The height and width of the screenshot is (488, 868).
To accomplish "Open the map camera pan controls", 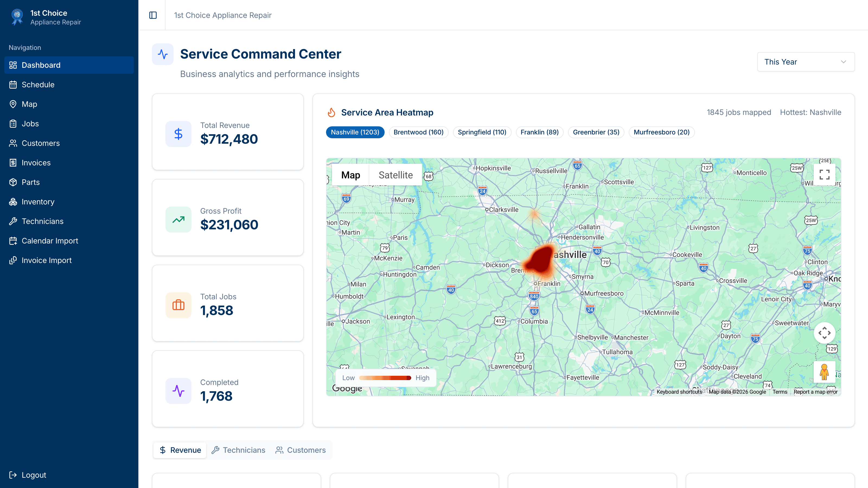I will 825,333.
